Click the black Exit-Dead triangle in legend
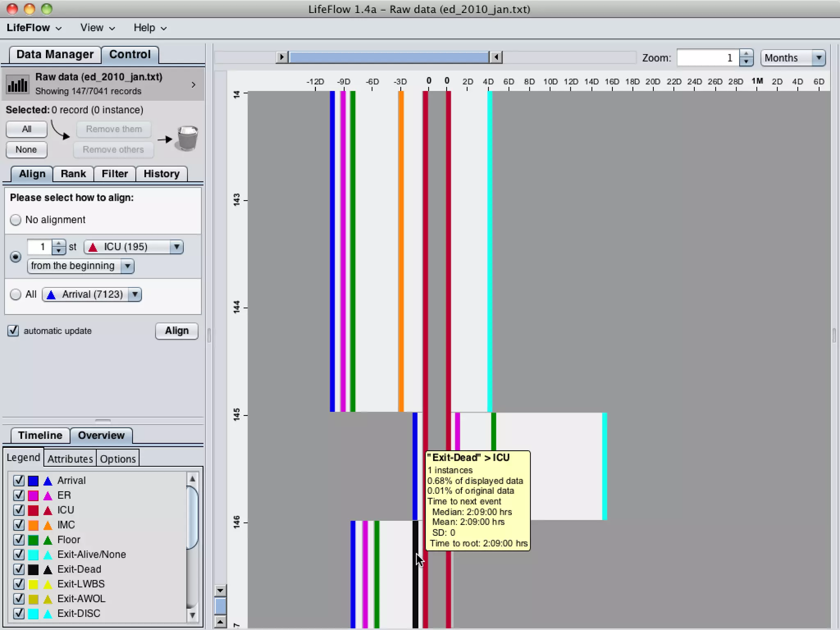840x630 pixels. click(48, 569)
